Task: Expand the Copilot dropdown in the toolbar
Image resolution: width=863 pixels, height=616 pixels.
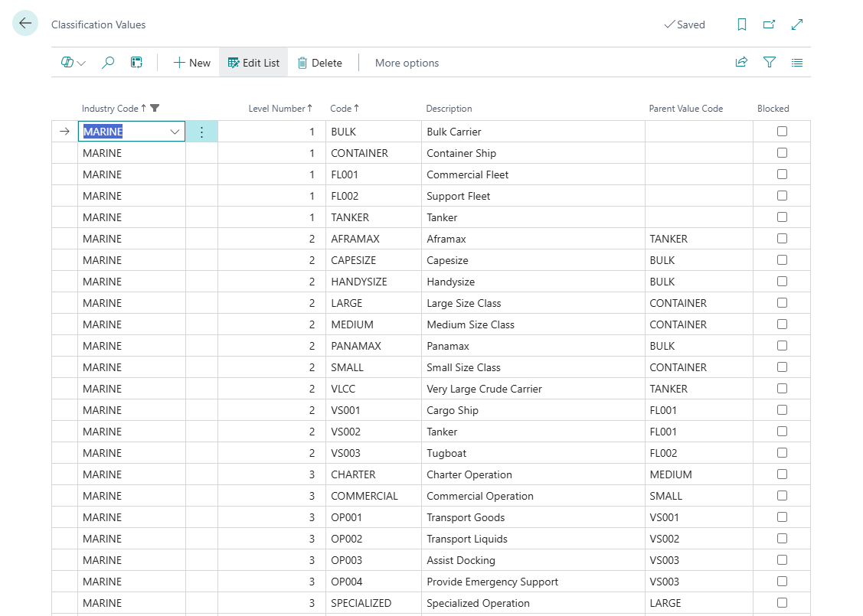Action: click(x=73, y=63)
